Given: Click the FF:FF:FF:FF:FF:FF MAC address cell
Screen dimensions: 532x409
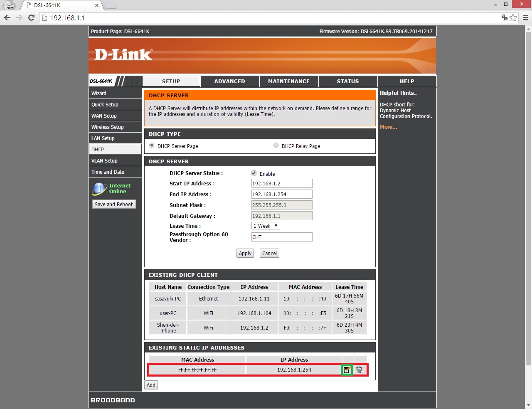Looking at the screenshot, I should [197, 370].
